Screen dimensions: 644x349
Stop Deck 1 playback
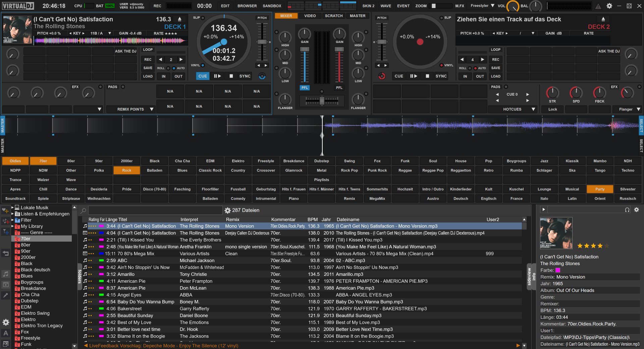coord(231,76)
